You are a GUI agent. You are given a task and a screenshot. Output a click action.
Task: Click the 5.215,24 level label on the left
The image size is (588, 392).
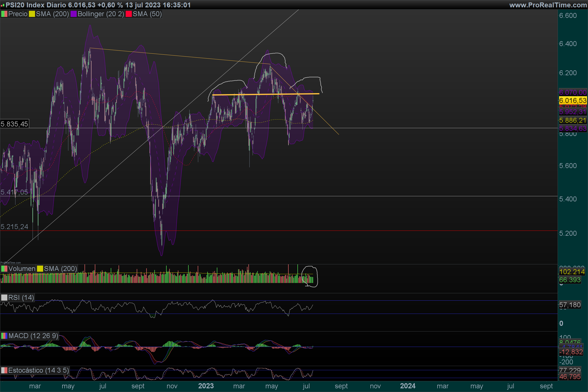click(14, 227)
